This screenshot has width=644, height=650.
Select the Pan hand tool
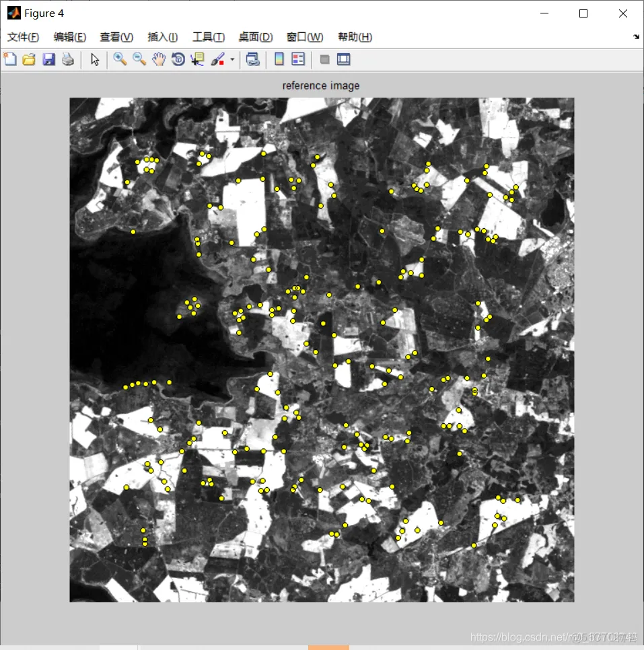click(158, 59)
